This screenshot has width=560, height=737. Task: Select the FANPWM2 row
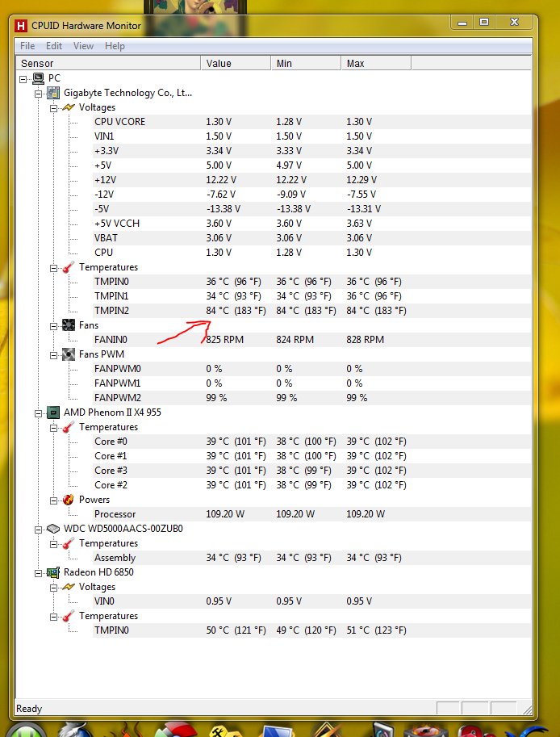coord(312,398)
